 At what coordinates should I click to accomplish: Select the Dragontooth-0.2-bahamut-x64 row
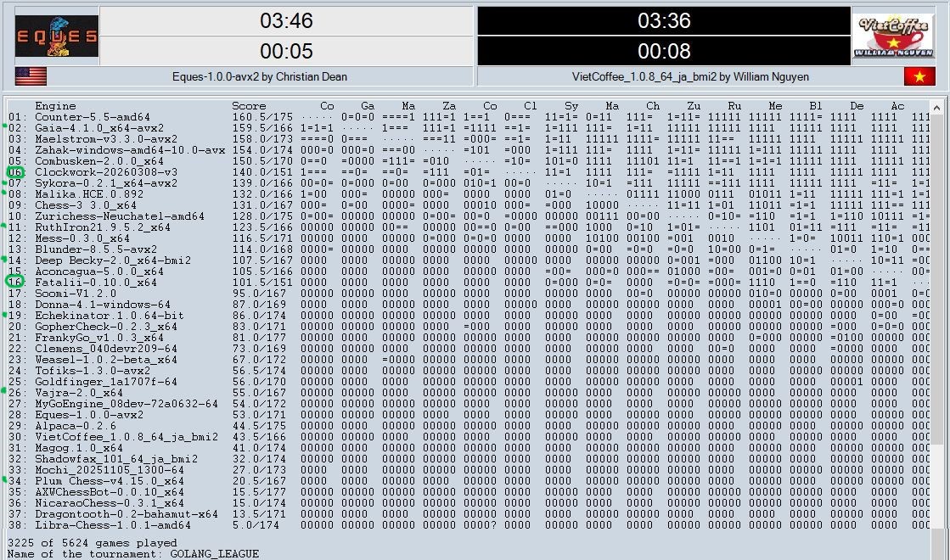468,513
